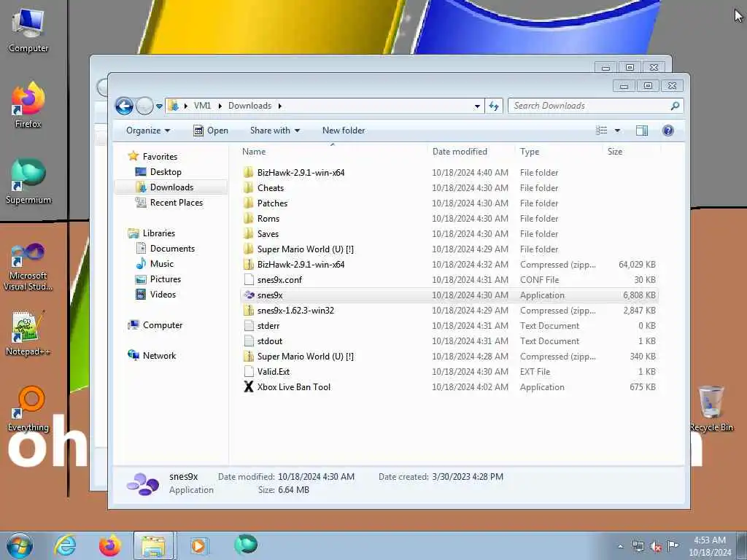Click the Search Downloads field
The height and width of the screenshot is (560, 747).
pos(595,106)
